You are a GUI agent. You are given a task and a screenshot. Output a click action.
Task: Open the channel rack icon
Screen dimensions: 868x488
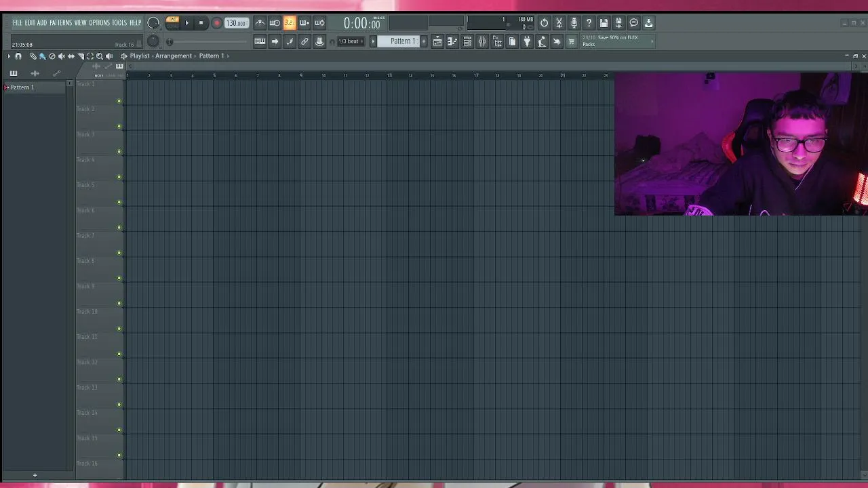(x=467, y=41)
